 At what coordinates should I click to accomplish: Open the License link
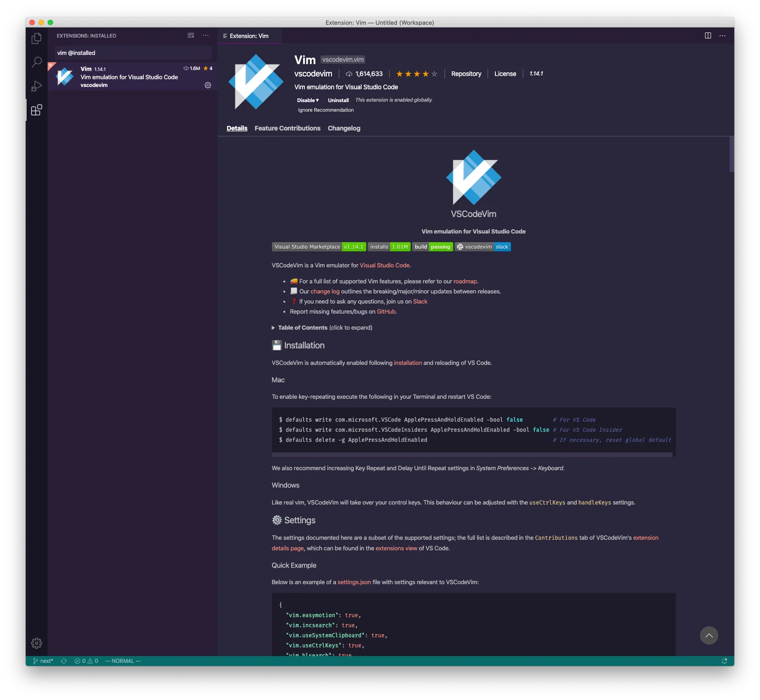click(x=505, y=74)
